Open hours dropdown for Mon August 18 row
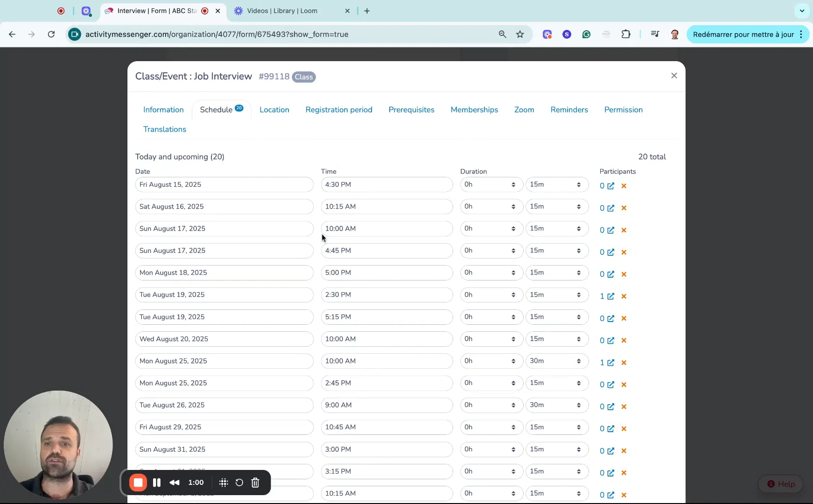The width and height of the screenshot is (813, 504). coord(491,273)
